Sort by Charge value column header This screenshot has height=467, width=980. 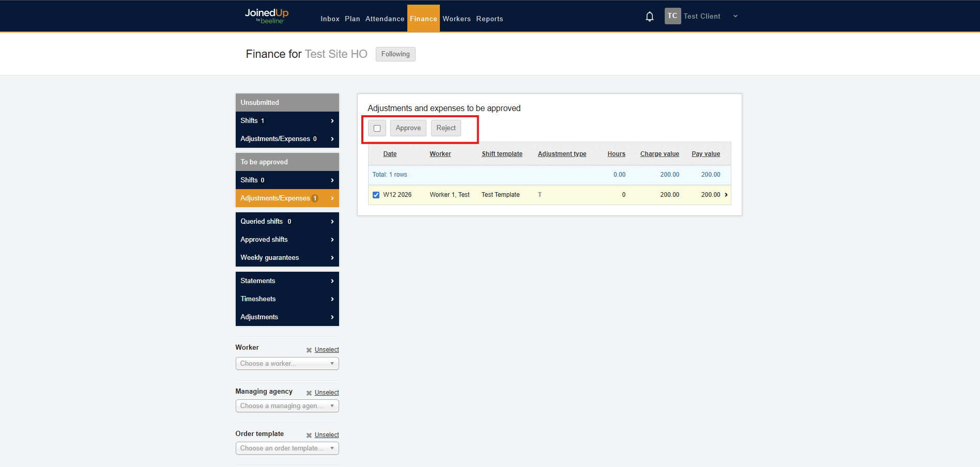point(659,154)
